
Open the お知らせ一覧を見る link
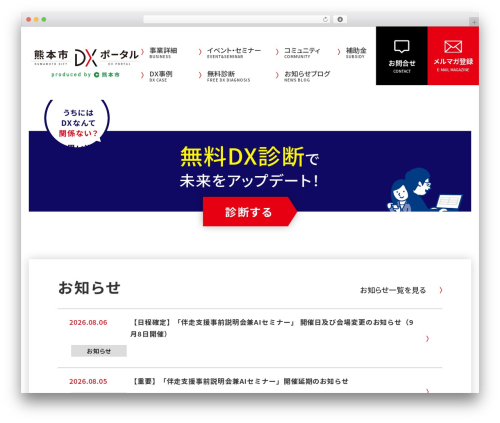[393, 290]
